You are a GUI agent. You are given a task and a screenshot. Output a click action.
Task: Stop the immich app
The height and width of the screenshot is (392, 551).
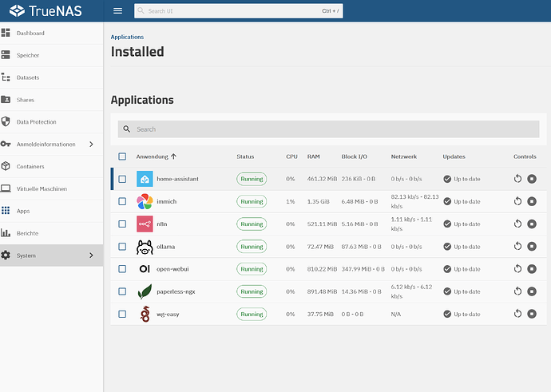[532, 201]
